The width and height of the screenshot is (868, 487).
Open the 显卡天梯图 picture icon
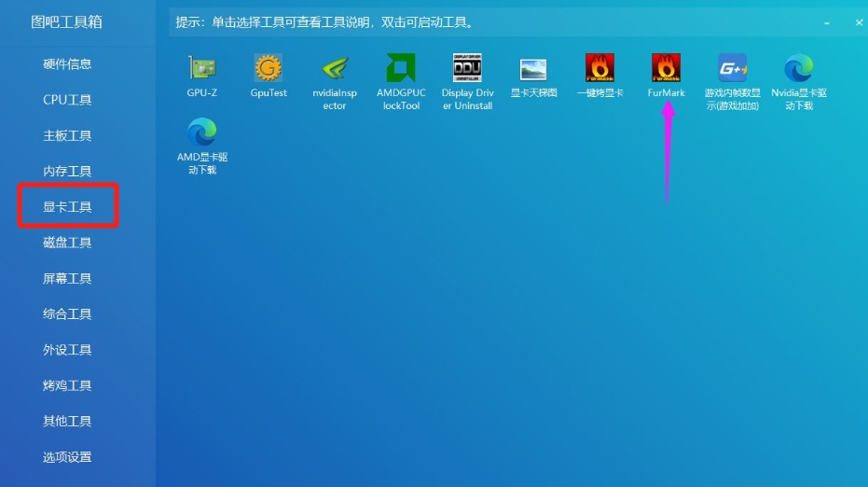pyautogui.click(x=533, y=69)
